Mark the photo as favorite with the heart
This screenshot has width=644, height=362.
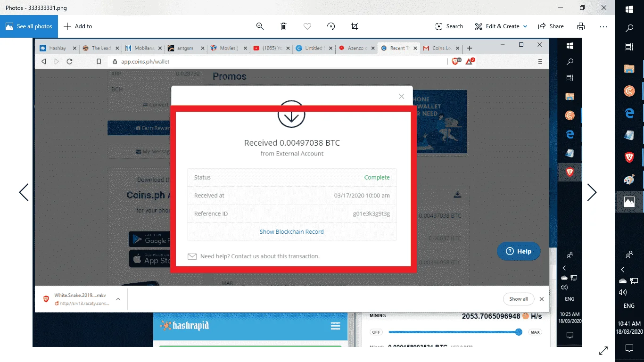307,26
